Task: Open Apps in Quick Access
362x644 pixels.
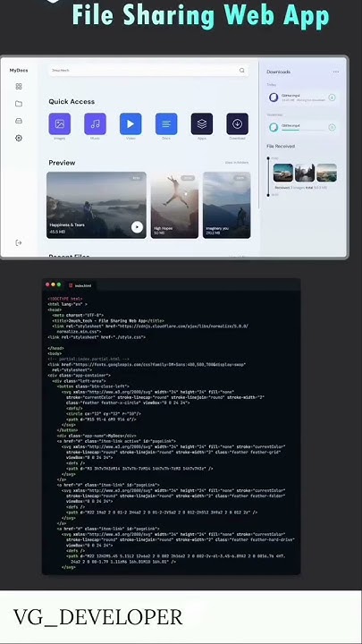Action: coord(202,123)
